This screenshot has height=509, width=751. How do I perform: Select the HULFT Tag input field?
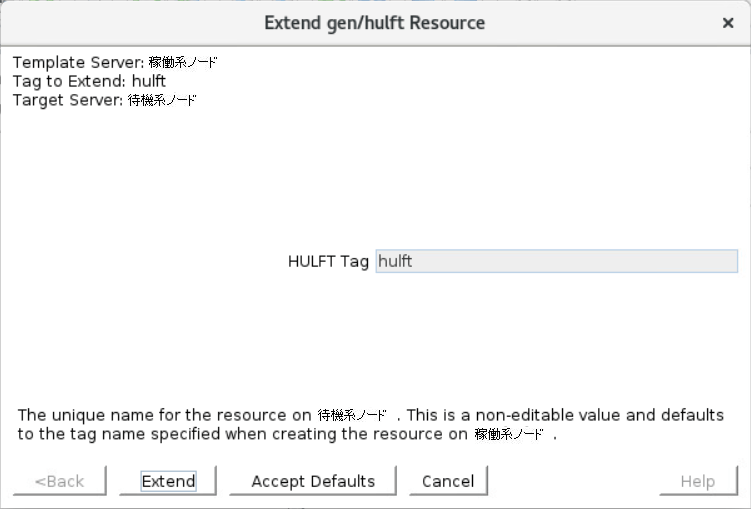point(557,261)
